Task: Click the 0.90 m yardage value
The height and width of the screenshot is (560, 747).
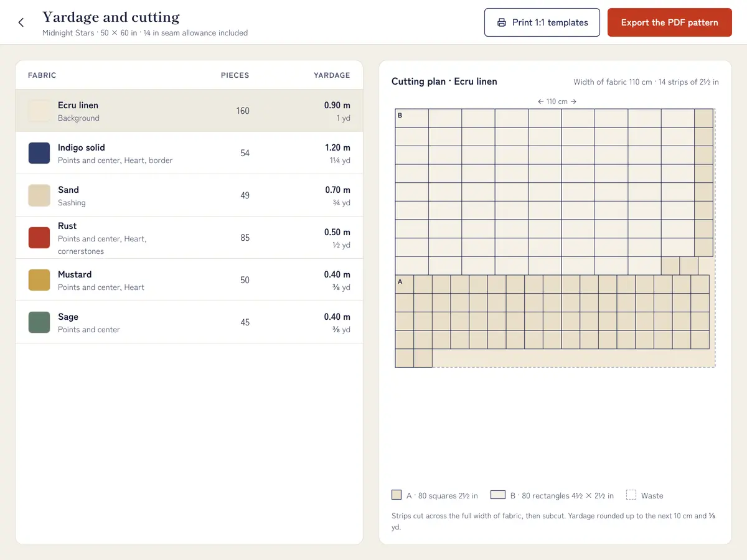Action: click(337, 105)
